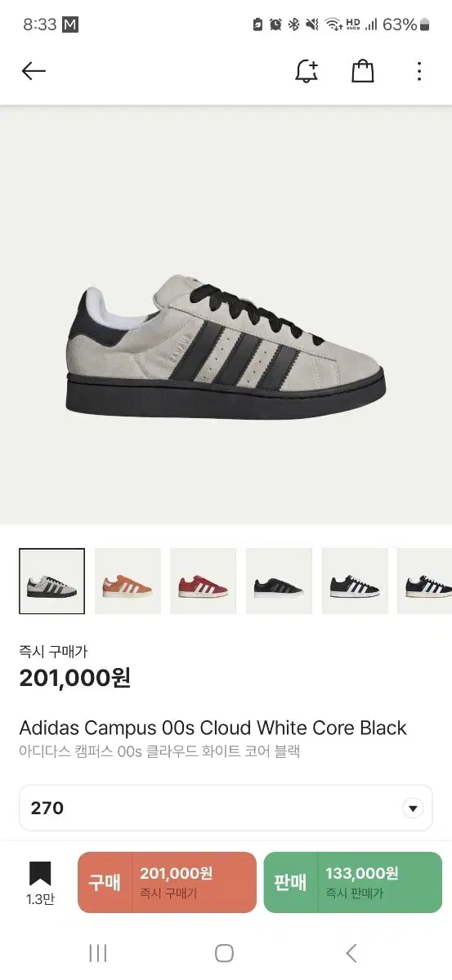
Task: Tap the red 구매 201,000원 buy button
Action: click(167, 882)
